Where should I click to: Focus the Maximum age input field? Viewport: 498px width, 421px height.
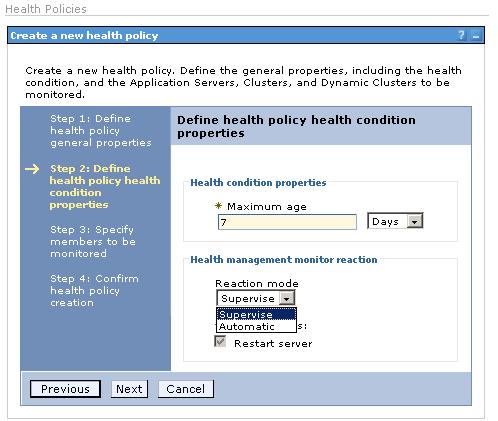point(287,222)
